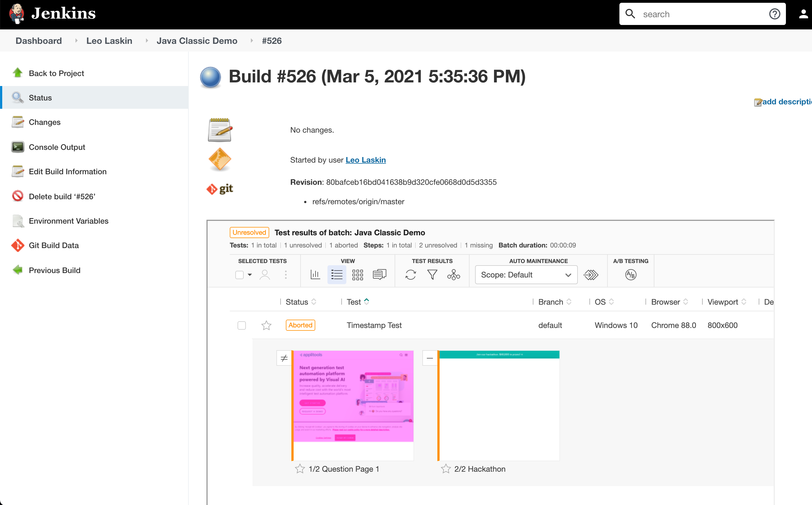Screen dimensions: 812x505
Task: Expand the selected tests checkbox arrow
Action: click(249, 275)
